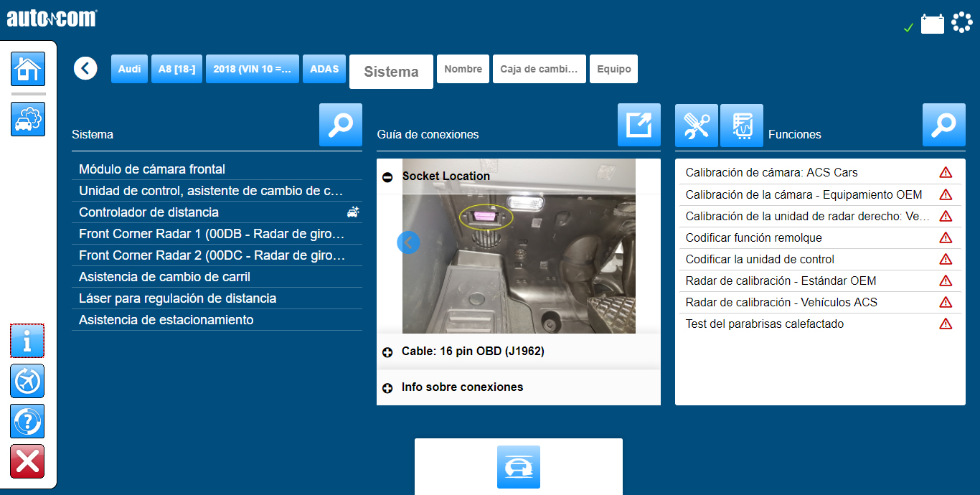Select Unidad de control, asistente de cambio
Screen dimensions: 980x495
pyautogui.click(x=217, y=191)
